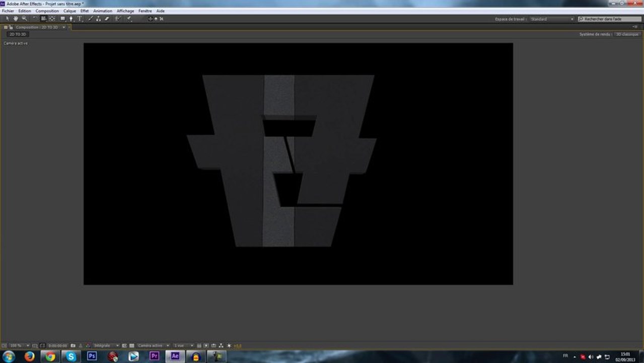The height and width of the screenshot is (363, 644).
Task: Select the Clone Stamp tool
Action: coord(98,19)
